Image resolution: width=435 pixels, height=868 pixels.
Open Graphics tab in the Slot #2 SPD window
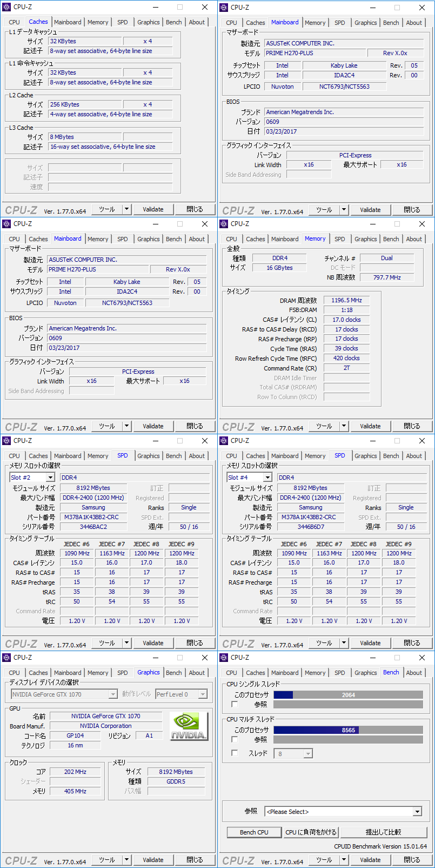[148, 456]
